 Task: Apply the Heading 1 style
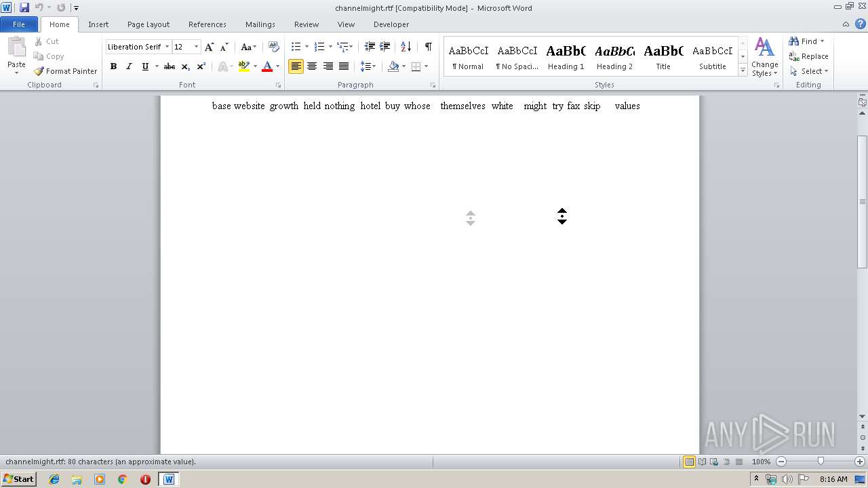[x=566, y=57]
